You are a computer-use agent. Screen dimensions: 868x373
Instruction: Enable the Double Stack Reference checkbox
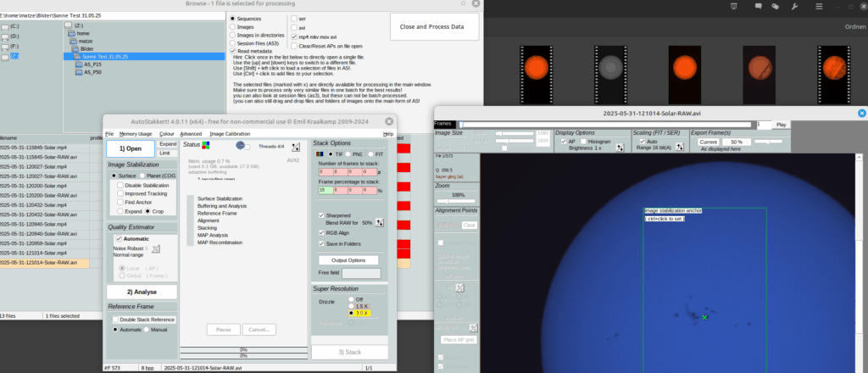coord(115,320)
